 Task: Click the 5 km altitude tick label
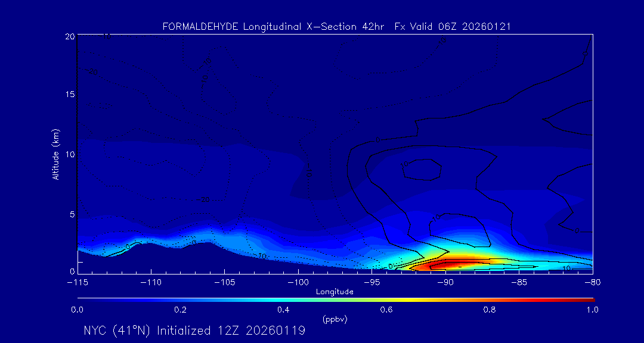71,214
